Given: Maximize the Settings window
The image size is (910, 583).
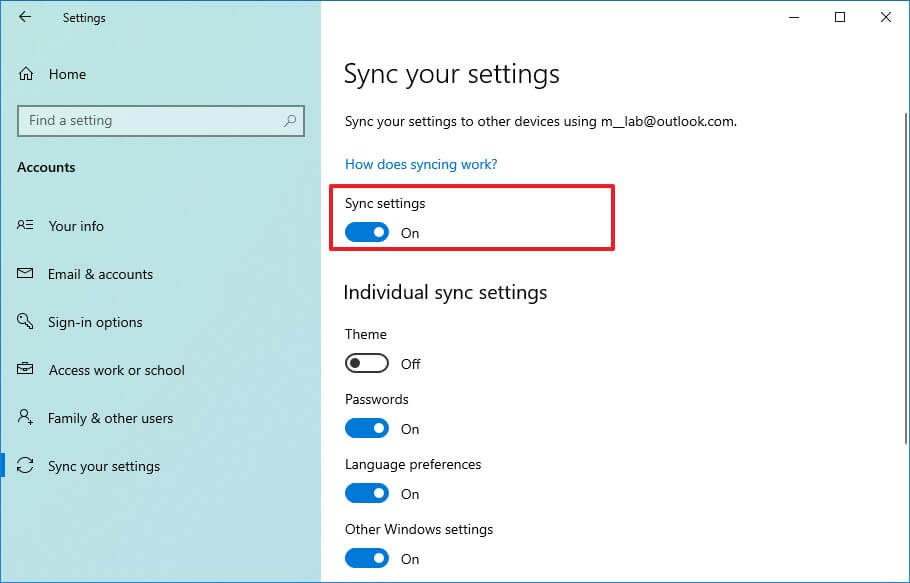Looking at the screenshot, I should coord(839,17).
